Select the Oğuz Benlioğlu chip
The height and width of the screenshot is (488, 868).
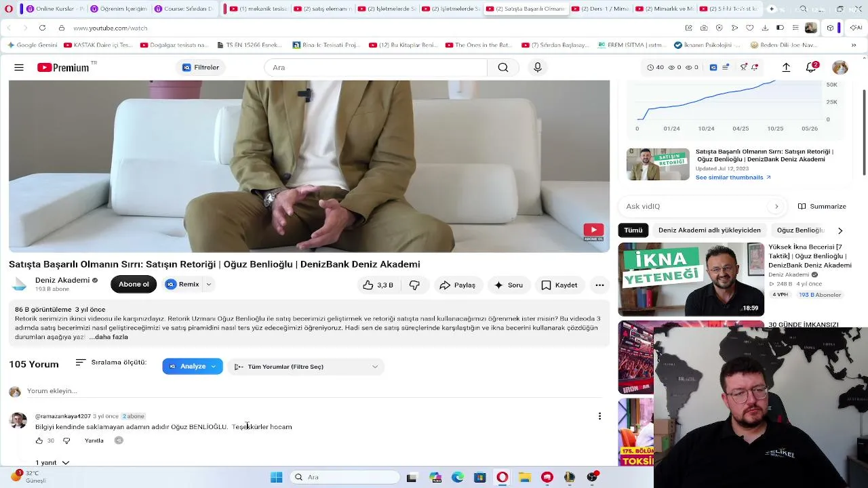pyautogui.click(x=800, y=230)
